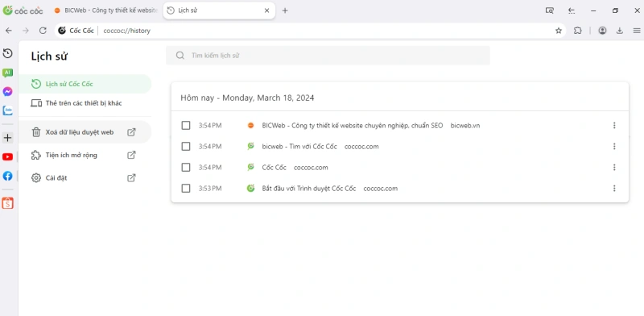Open Facebook from the sidebar
Image resolution: width=644 pixels, height=316 pixels.
7,176
